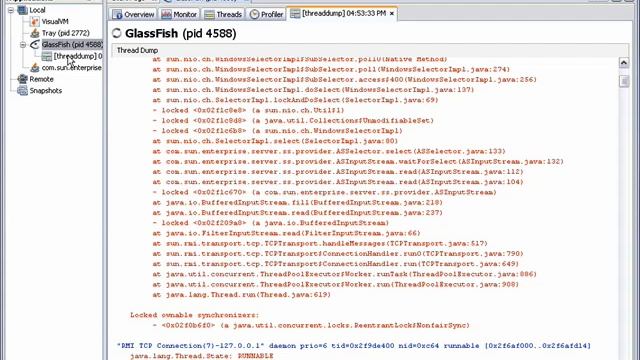Select the Local tree item label
640x360 pixels.
pos(37,10)
